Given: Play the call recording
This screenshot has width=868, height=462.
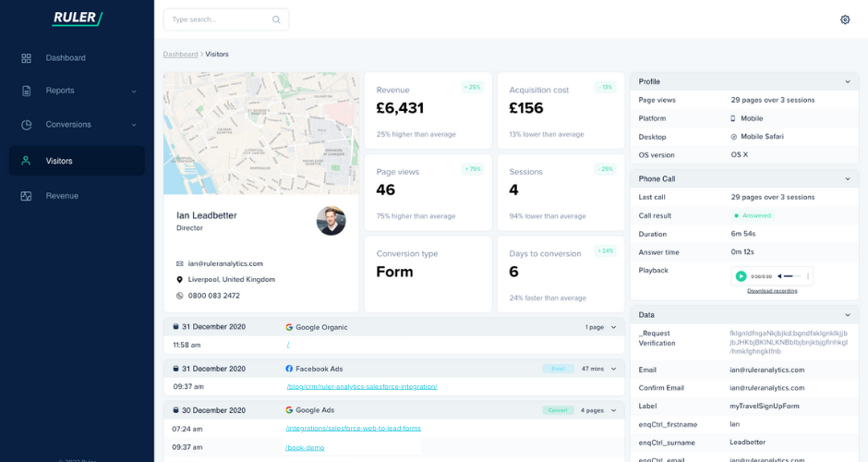Looking at the screenshot, I should [x=741, y=276].
